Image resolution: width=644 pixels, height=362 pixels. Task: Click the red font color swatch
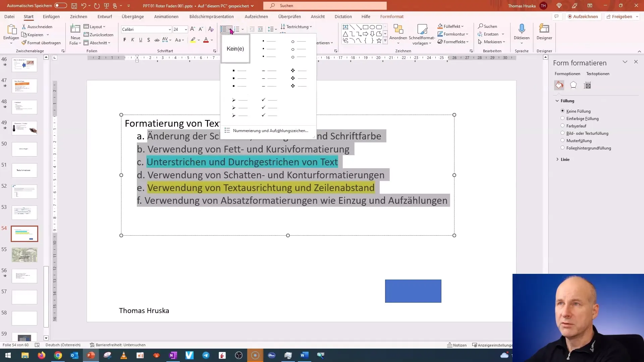pos(206,40)
